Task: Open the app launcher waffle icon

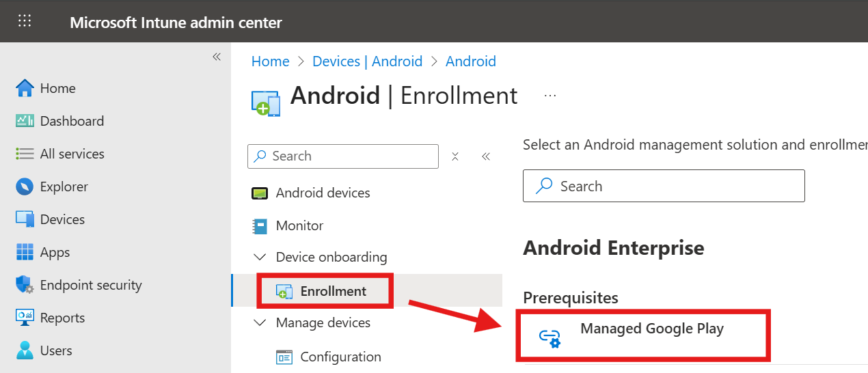Action: (25, 21)
